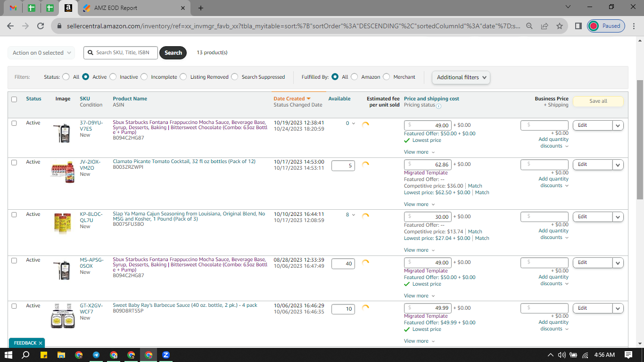Open the Slap Ya Mama product image
Screen dimensions: 644x362
pos(63,223)
